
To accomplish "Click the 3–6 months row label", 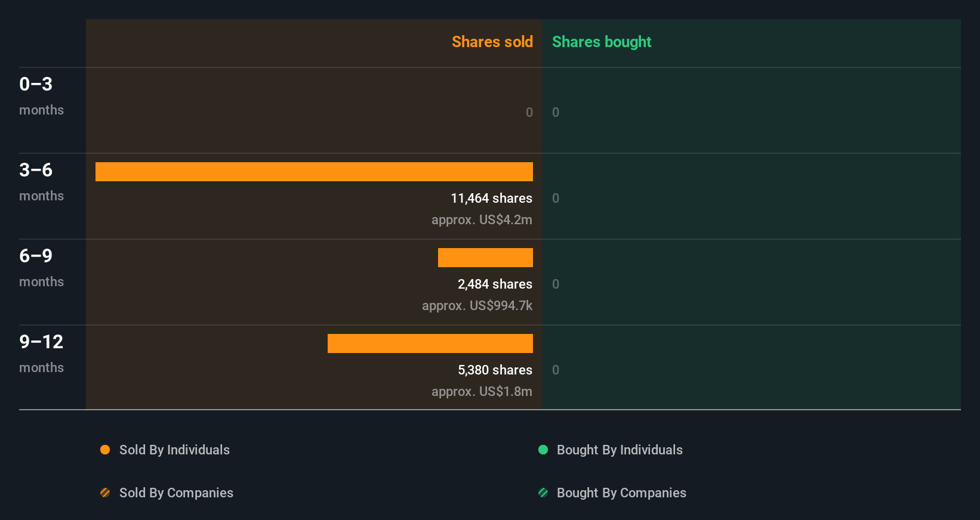I will [x=41, y=182].
